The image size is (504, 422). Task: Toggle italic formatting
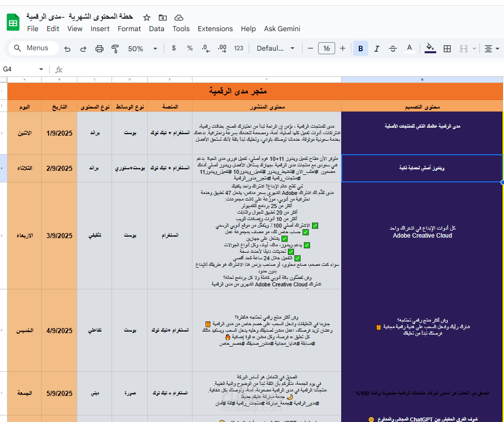(377, 49)
